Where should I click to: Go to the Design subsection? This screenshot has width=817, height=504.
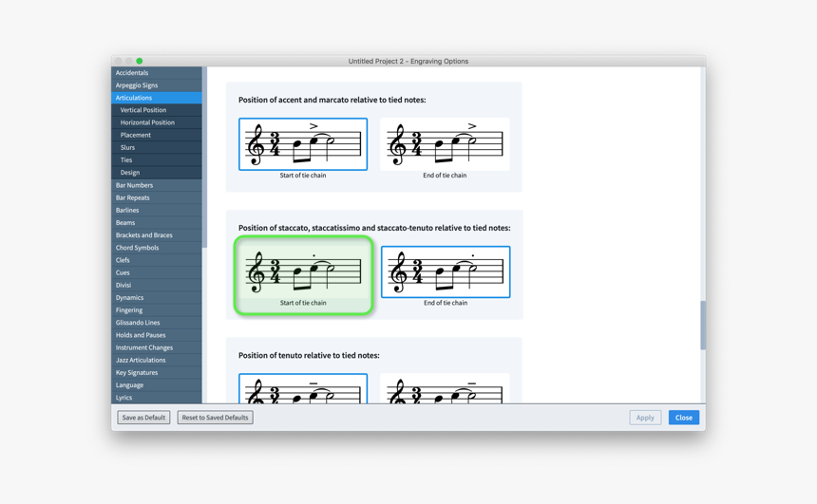click(130, 173)
